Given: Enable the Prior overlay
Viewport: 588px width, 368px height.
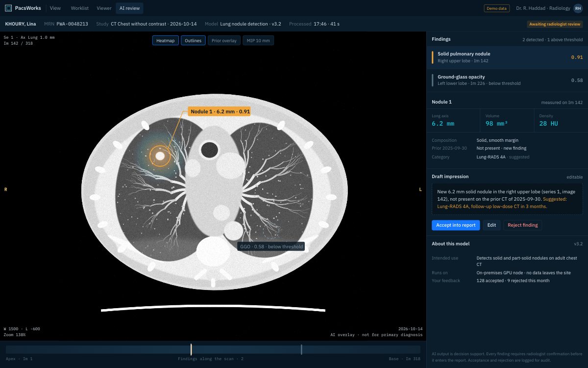Looking at the screenshot, I should click(x=224, y=41).
